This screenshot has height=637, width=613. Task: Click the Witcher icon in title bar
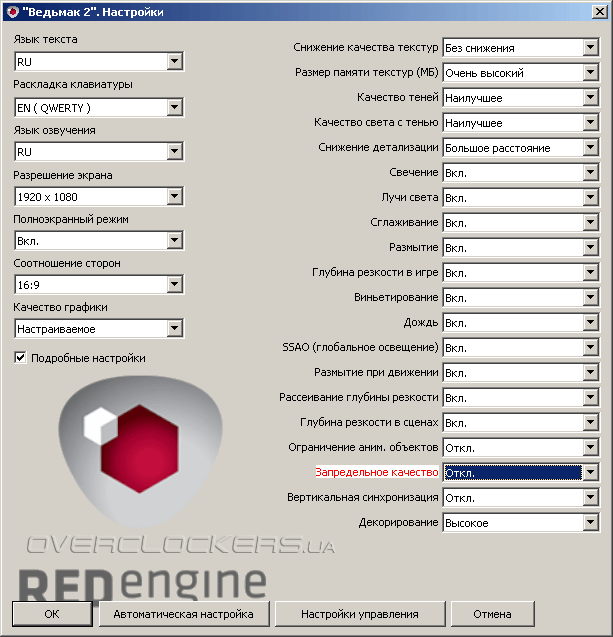pyautogui.click(x=13, y=12)
